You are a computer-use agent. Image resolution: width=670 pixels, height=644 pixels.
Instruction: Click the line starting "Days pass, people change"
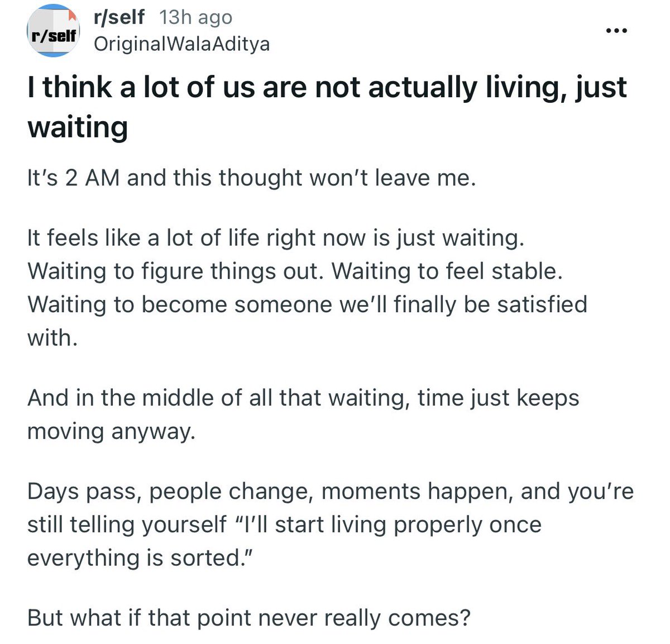coord(330,492)
